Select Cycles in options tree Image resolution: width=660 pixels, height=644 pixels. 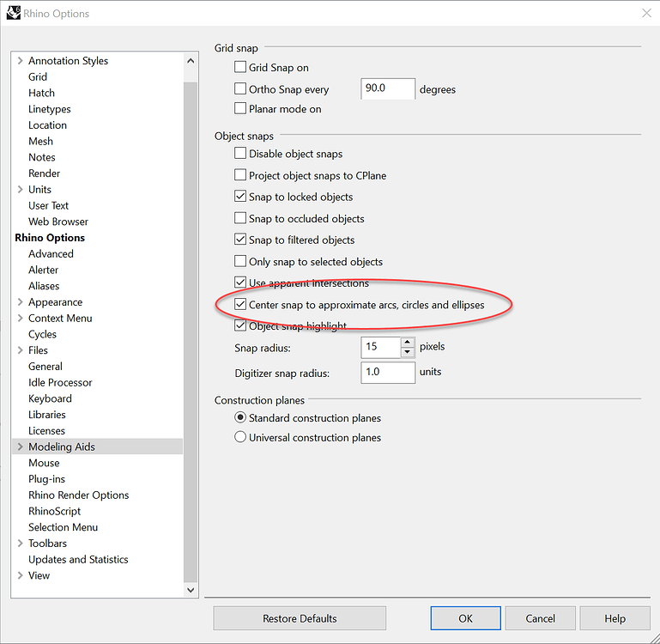42,334
